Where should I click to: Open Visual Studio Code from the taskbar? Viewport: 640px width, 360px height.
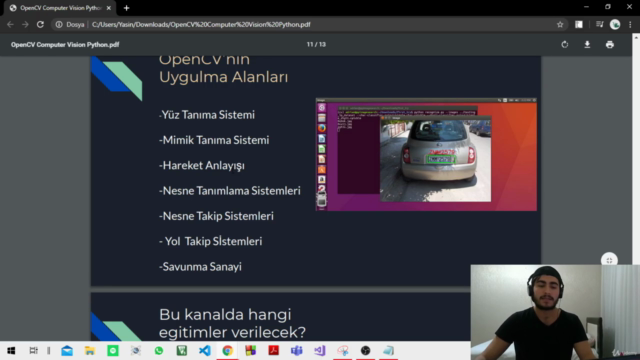tap(205, 350)
